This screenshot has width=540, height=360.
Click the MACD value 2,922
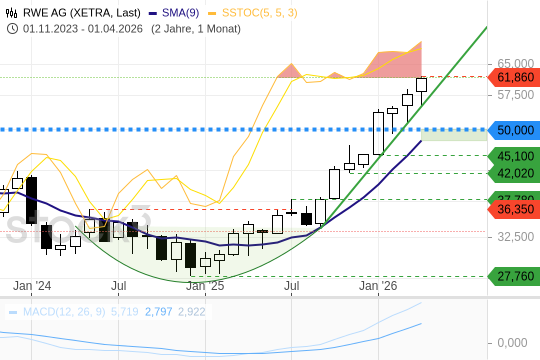[x=192, y=312]
